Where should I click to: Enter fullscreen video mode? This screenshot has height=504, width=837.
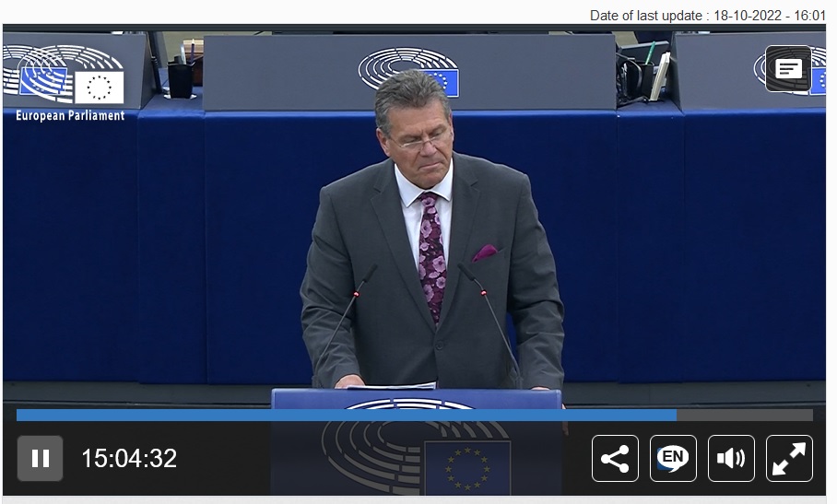tap(789, 458)
